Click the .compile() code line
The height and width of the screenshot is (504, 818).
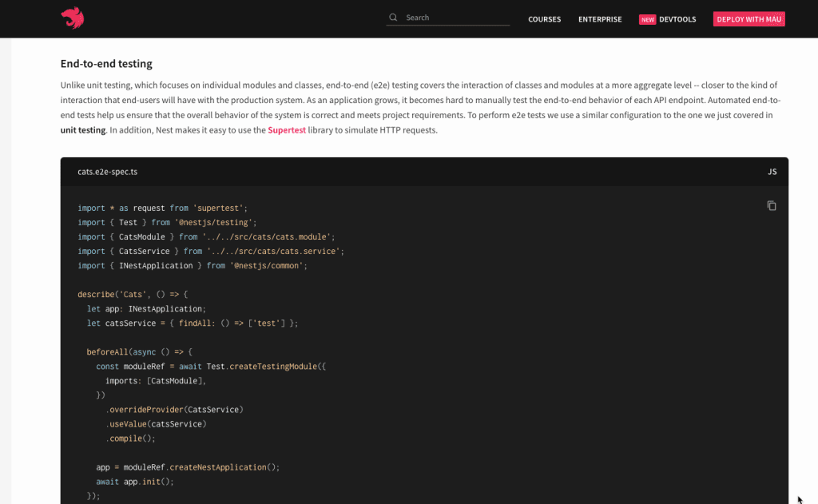[130, 439]
